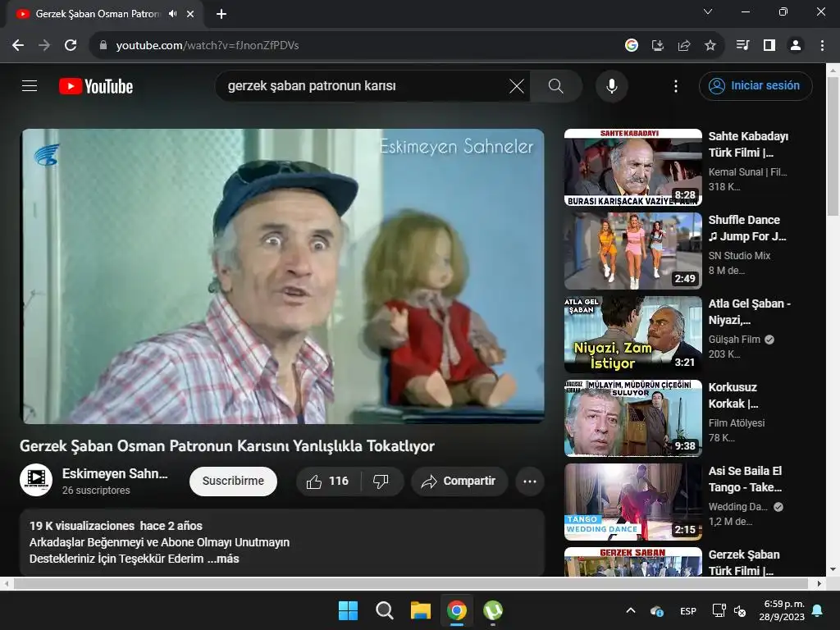
Task: Open tab search chevron in title bar
Action: click(x=708, y=11)
